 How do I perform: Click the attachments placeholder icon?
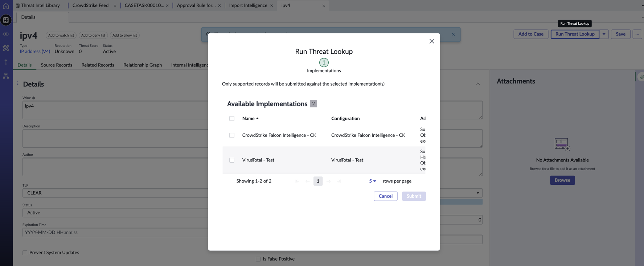tap(562, 144)
